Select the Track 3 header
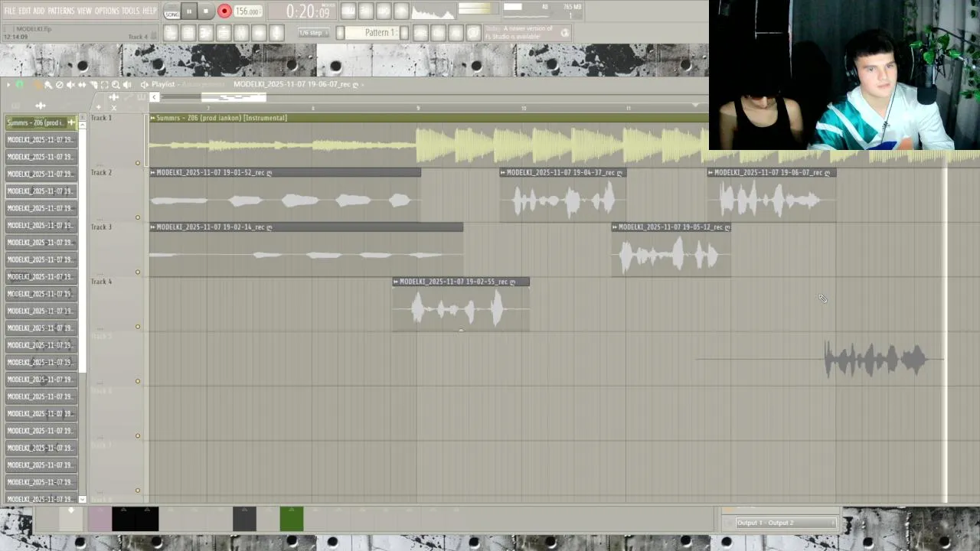The height and width of the screenshot is (551, 980). pos(116,249)
